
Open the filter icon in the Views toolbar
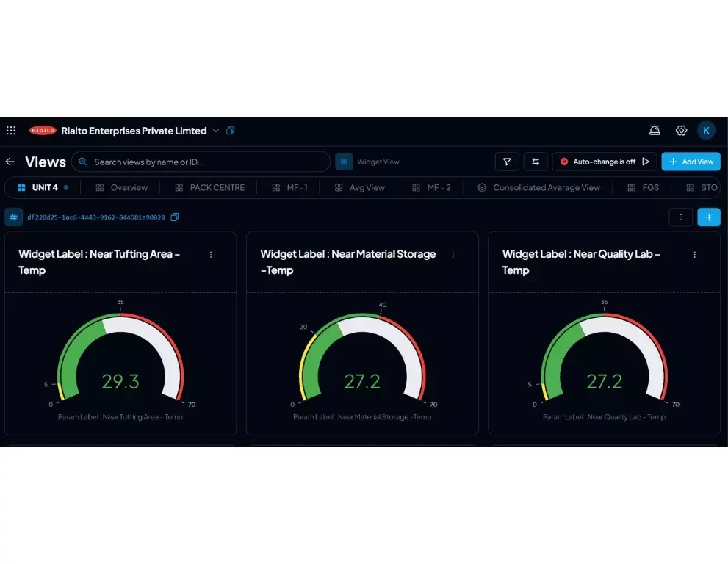click(x=506, y=162)
